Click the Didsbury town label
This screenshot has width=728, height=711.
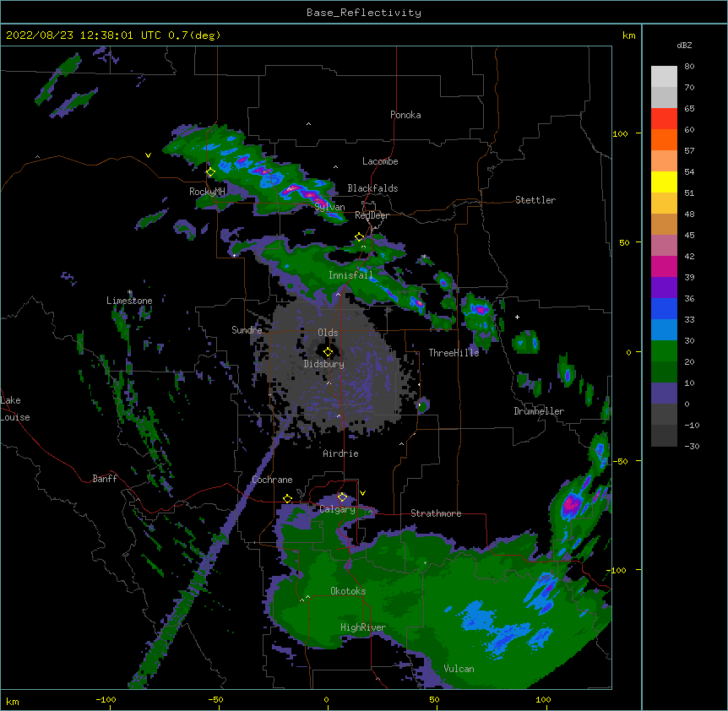324,364
